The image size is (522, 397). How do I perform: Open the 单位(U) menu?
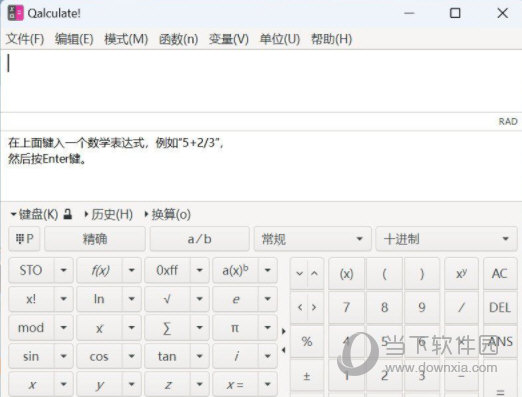pos(280,39)
